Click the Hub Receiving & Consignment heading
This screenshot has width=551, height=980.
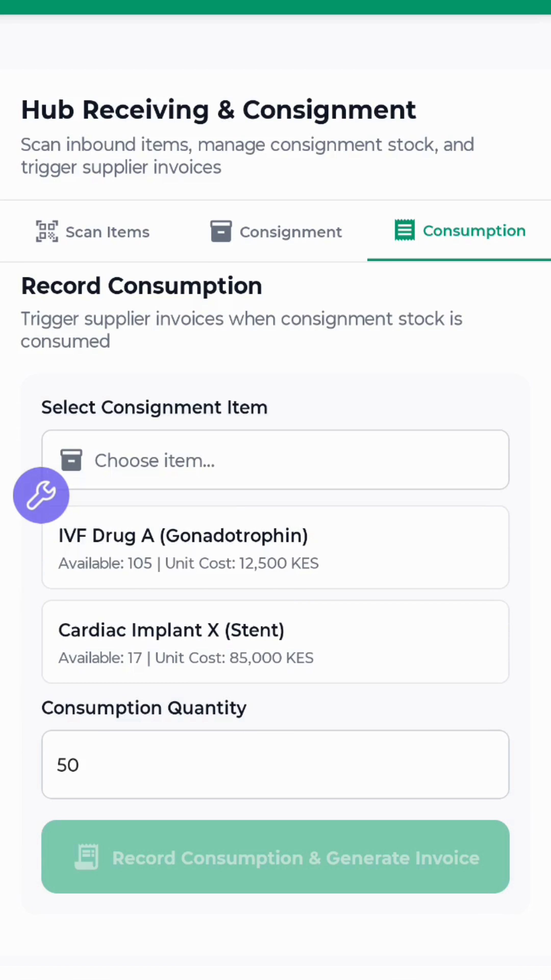click(219, 110)
